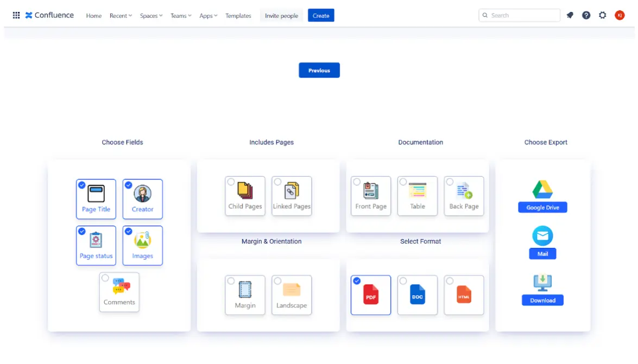This screenshot has height=364, width=638.
Task: Open the settings gear icon
Action: pyautogui.click(x=602, y=15)
